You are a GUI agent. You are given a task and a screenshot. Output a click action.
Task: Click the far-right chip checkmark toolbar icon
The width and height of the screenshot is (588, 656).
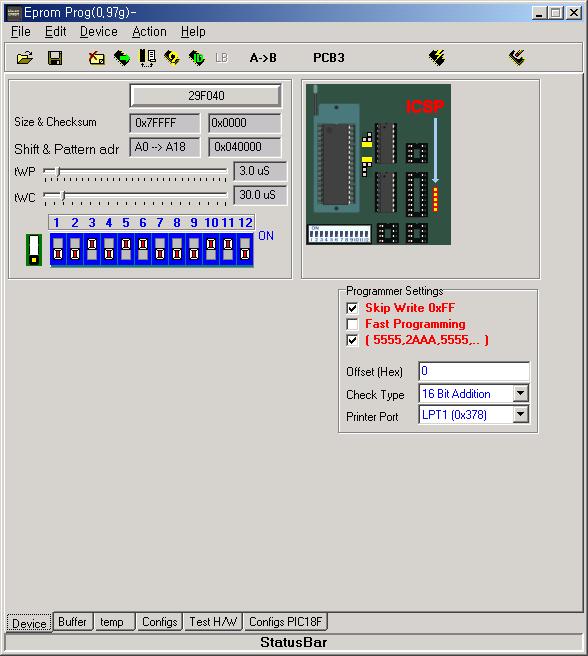pos(517,58)
